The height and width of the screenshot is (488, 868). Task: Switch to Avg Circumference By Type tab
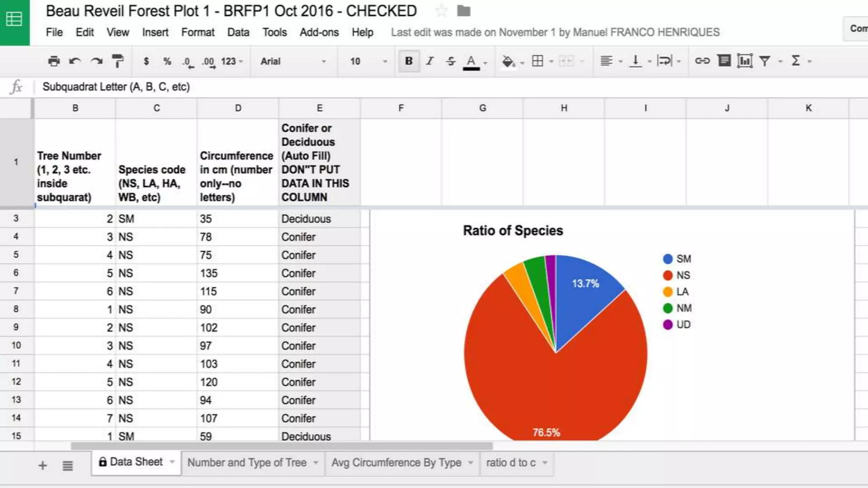pos(396,463)
